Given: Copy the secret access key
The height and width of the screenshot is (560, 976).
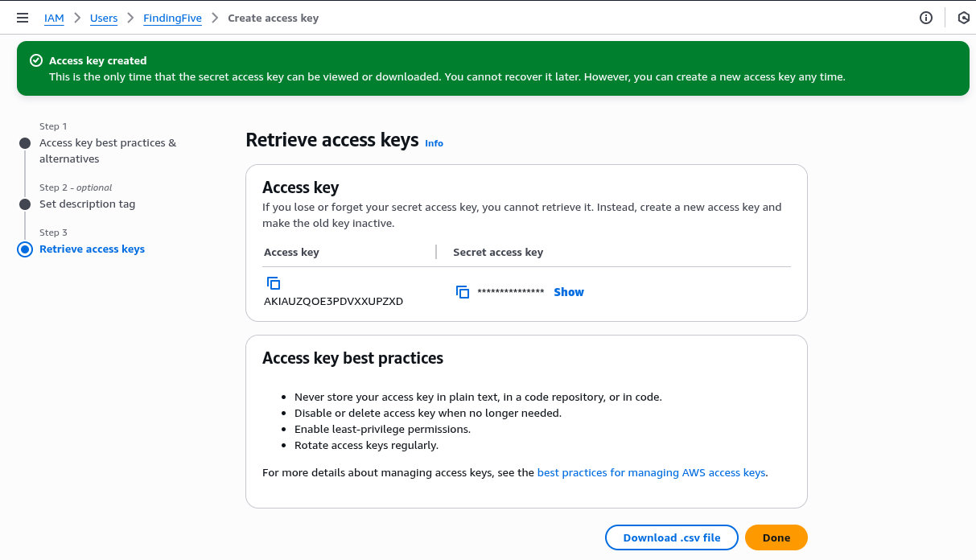Looking at the screenshot, I should (x=463, y=292).
